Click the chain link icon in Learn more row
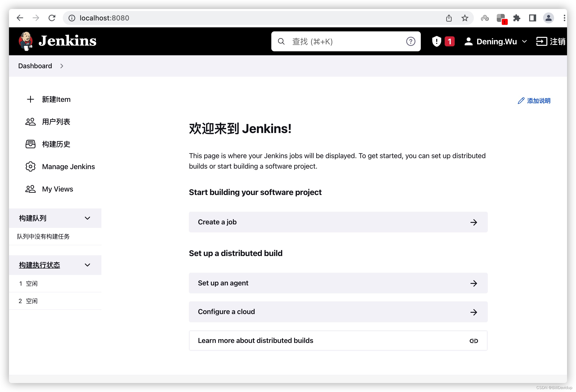576x392 pixels. (x=474, y=341)
